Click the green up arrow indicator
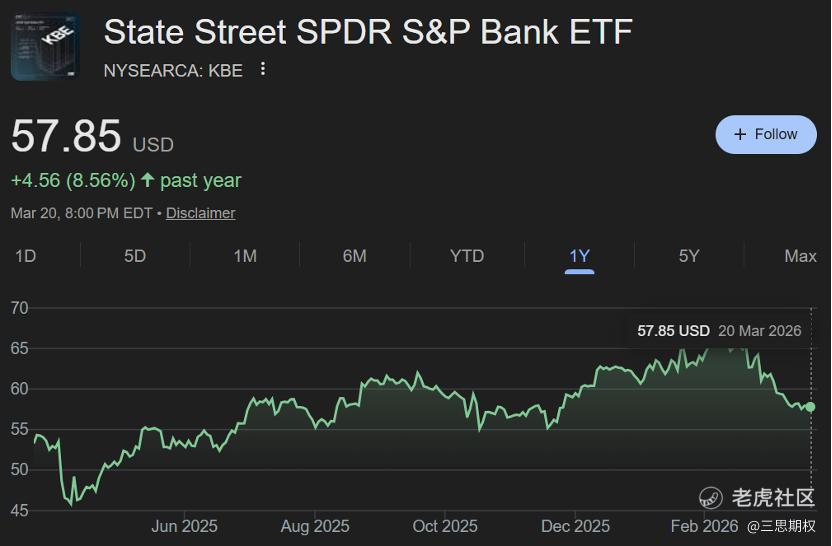832x546 pixels. pyautogui.click(x=148, y=181)
